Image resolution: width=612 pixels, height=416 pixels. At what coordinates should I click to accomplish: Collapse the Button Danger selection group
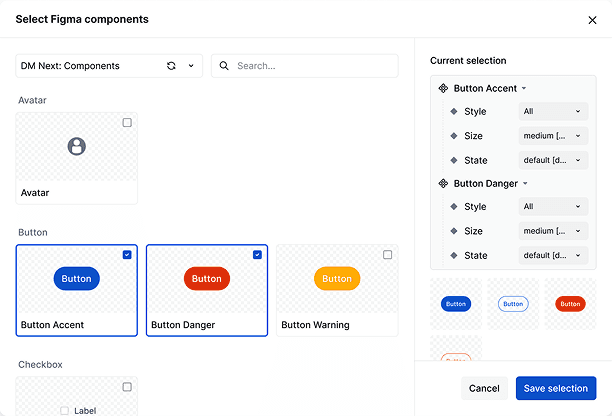point(525,184)
